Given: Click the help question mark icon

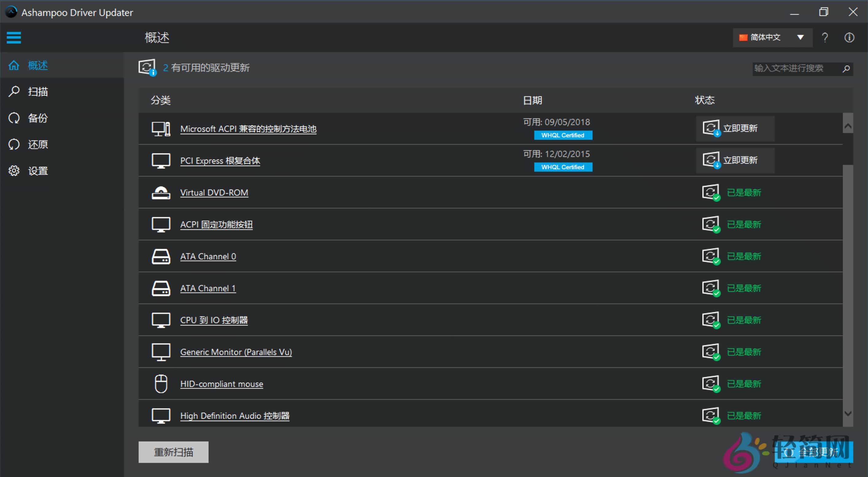Looking at the screenshot, I should 825,37.
